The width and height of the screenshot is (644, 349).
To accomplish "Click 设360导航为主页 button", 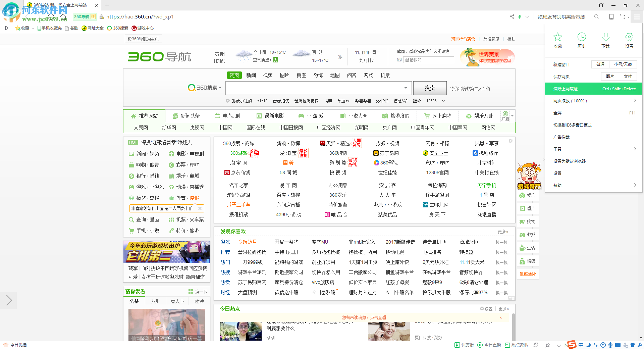I will click(143, 39).
